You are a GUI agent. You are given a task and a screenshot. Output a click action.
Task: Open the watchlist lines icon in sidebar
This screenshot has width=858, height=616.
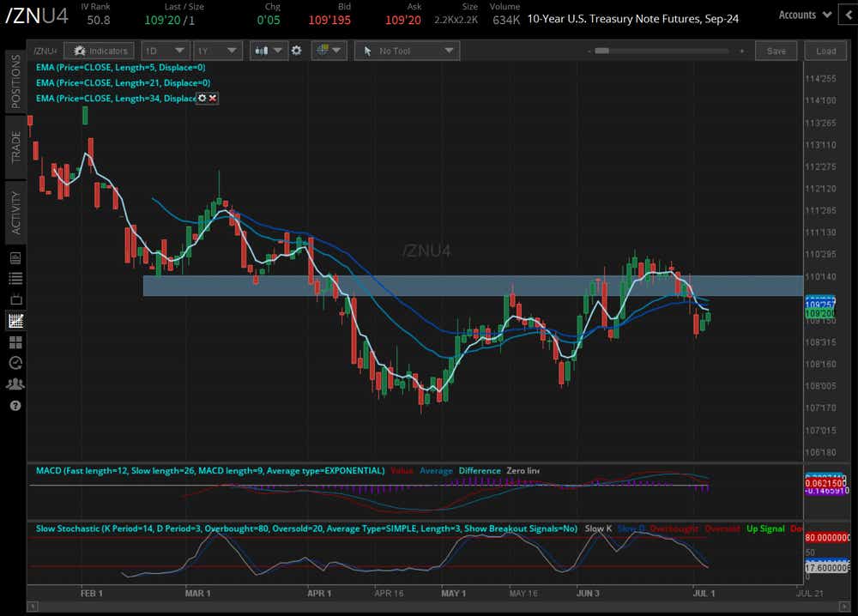pos(15,279)
